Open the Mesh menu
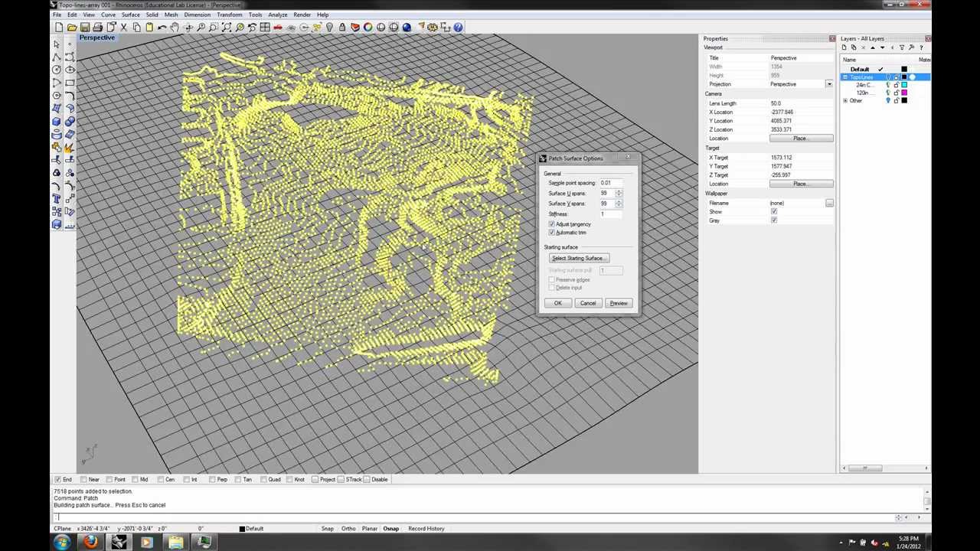 coord(171,15)
